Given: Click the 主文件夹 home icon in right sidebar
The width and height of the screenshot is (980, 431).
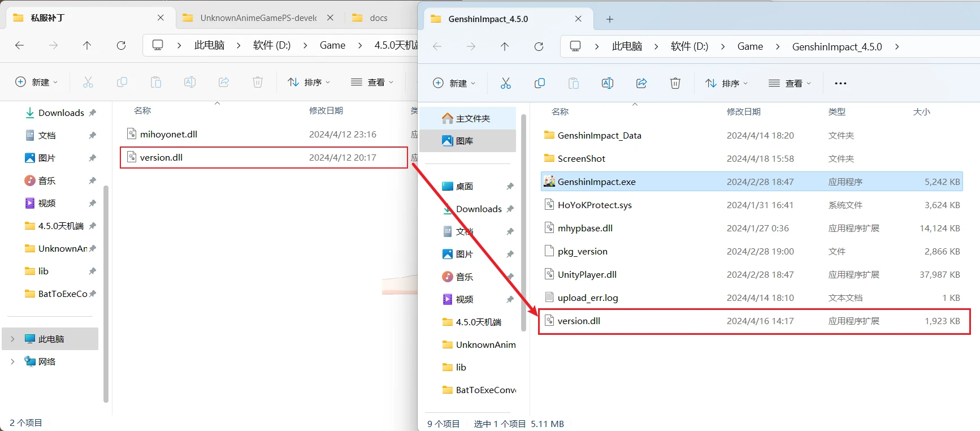Looking at the screenshot, I should click(x=448, y=118).
